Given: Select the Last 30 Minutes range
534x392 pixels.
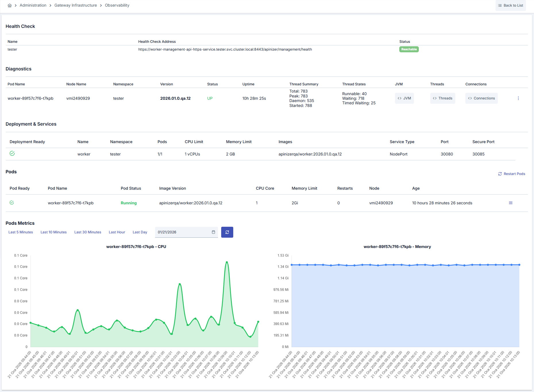Looking at the screenshot, I should [88, 232].
